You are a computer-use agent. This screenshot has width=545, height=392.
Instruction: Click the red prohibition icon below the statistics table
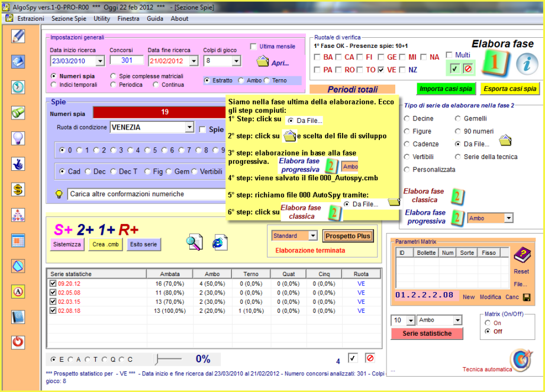tap(370, 358)
